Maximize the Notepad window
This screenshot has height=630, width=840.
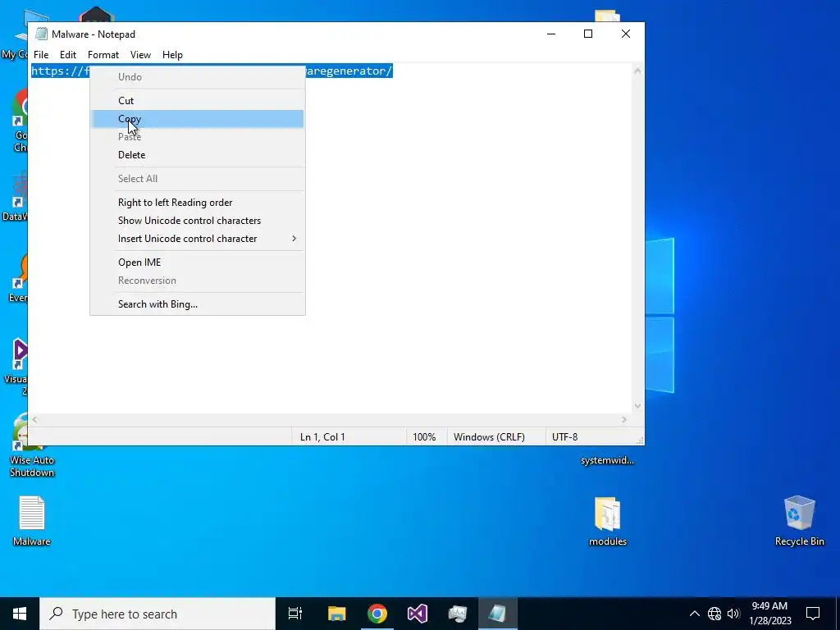coord(587,34)
